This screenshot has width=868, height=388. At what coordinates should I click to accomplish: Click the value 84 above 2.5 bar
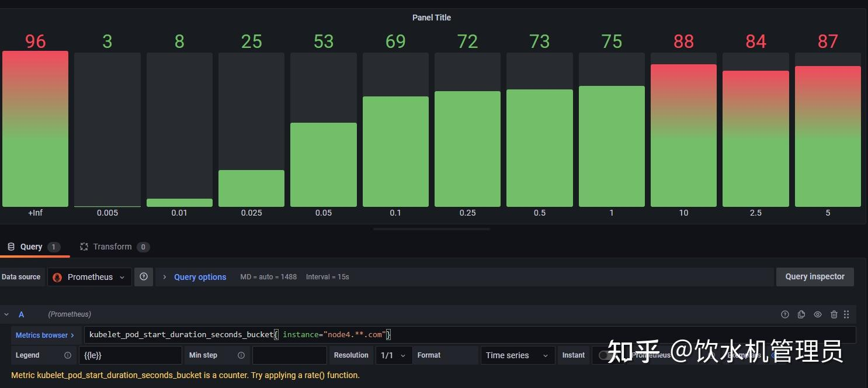click(756, 41)
